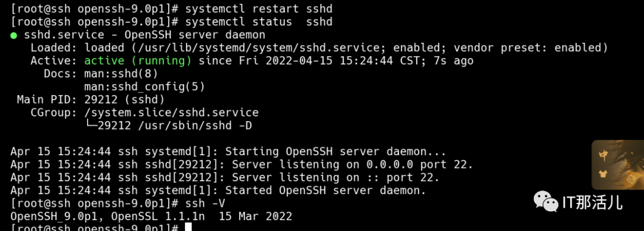Click the 'OpenSSH_9.0p1, OpenSSL 1.1.1n' version output
The image size is (644, 231).
108,217
